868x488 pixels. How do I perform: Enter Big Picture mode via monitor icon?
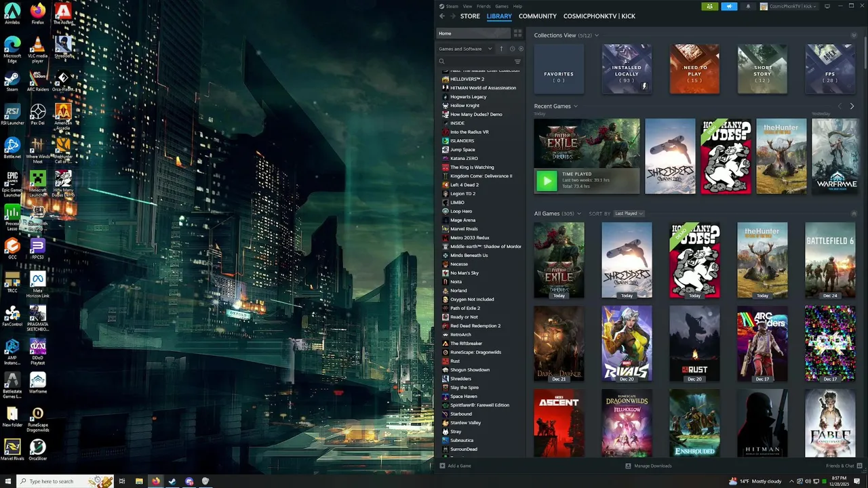pyautogui.click(x=827, y=6)
